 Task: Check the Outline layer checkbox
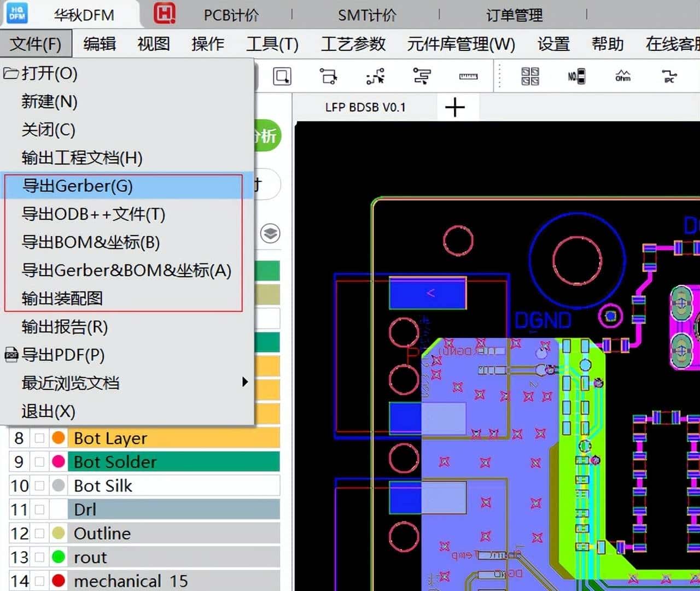pos(38,533)
